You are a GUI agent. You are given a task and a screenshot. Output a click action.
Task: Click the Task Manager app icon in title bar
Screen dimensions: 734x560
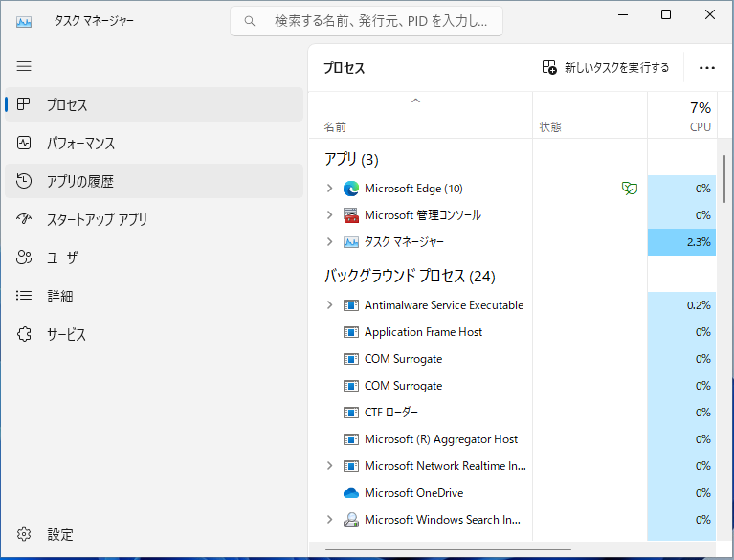(x=24, y=21)
